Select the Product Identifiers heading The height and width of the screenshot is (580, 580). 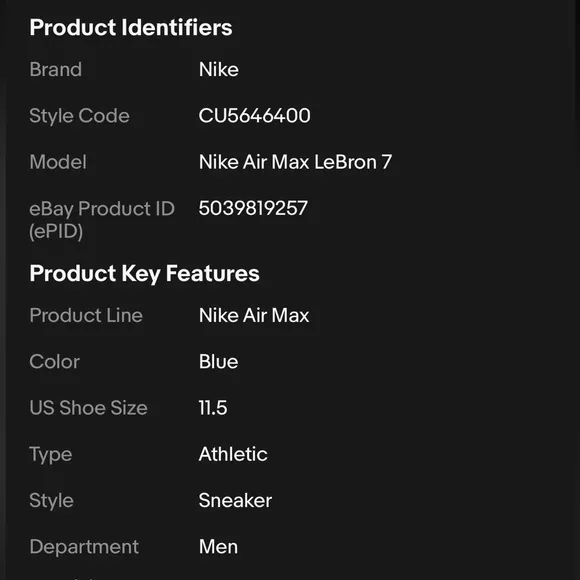(131, 27)
